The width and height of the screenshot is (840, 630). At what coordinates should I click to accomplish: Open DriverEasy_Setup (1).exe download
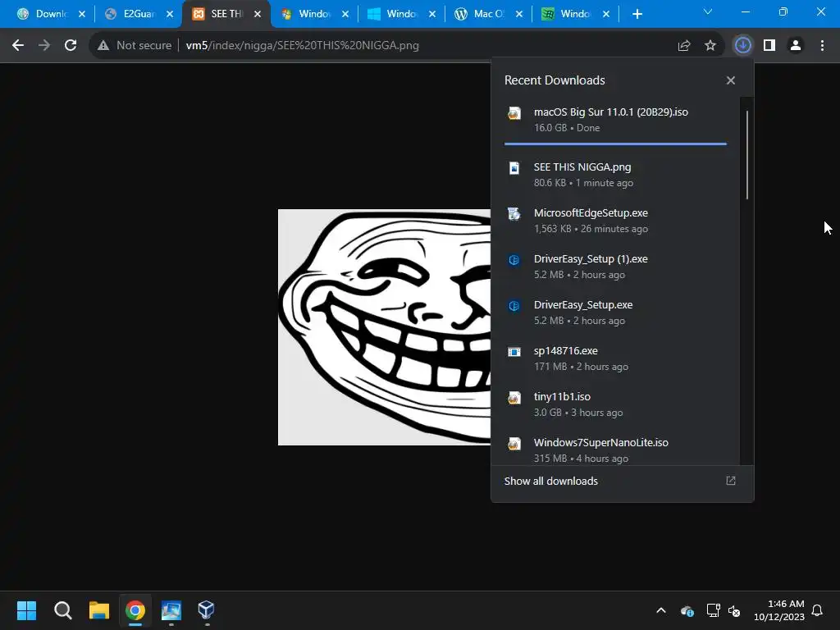615,267
